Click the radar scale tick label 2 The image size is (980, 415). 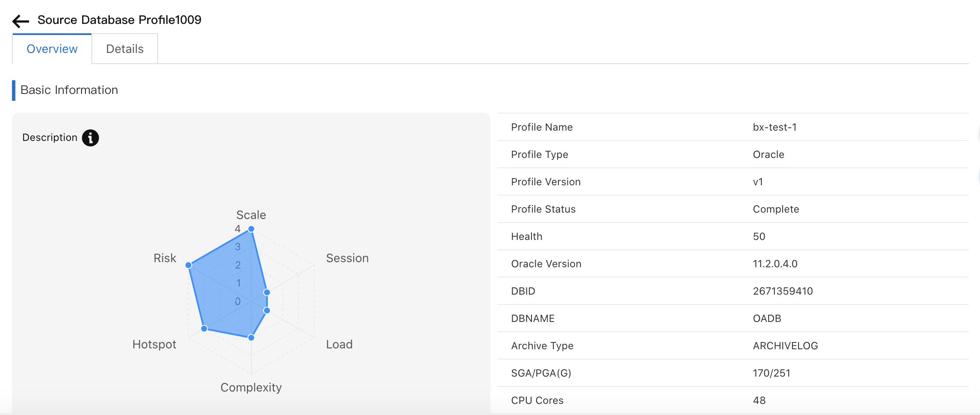click(x=238, y=265)
